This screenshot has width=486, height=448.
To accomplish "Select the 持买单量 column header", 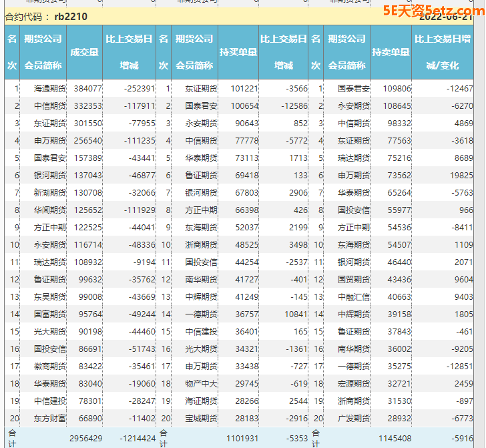I will 238,52.
